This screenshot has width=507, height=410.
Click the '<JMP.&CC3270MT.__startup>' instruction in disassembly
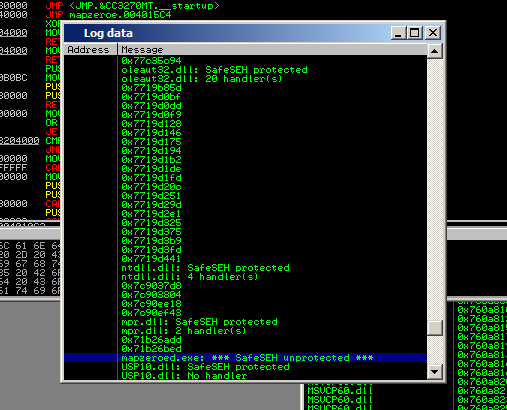coord(144,5)
